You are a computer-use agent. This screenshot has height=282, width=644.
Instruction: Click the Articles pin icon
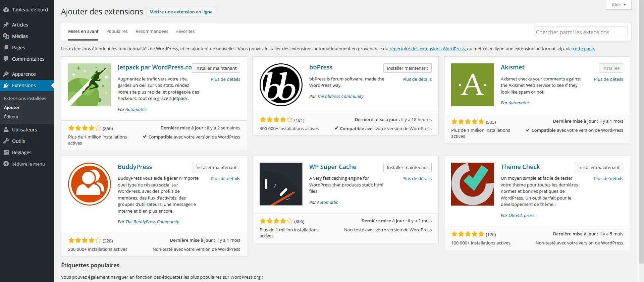tap(6, 25)
